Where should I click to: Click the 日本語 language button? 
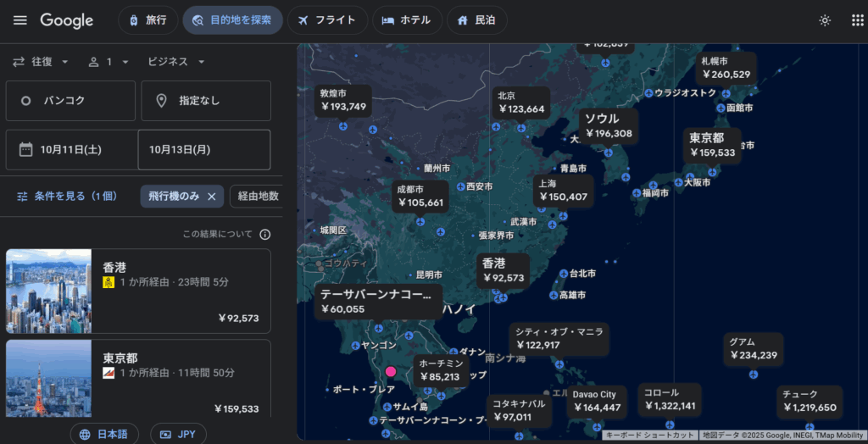coord(104,434)
